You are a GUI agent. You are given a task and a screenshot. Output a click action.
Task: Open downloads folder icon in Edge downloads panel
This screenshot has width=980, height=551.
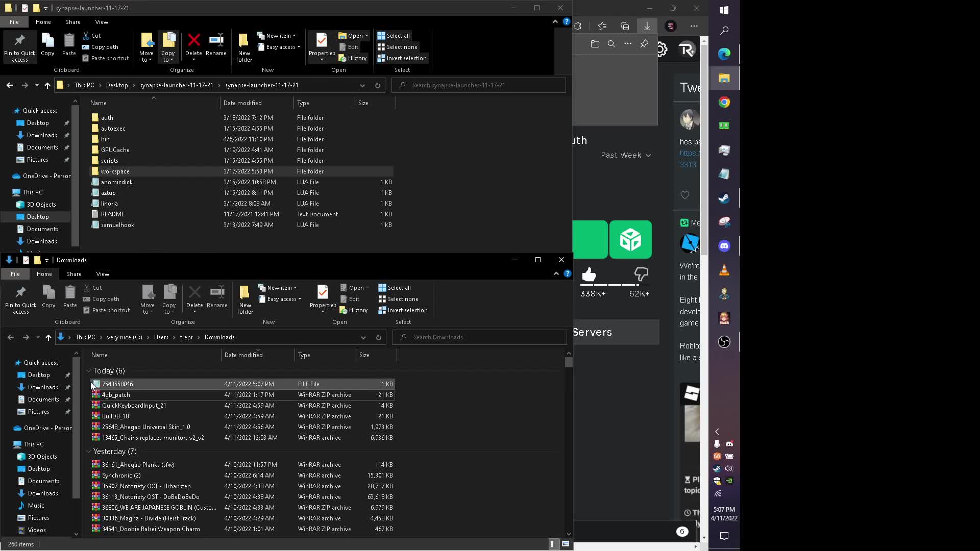pos(595,44)
